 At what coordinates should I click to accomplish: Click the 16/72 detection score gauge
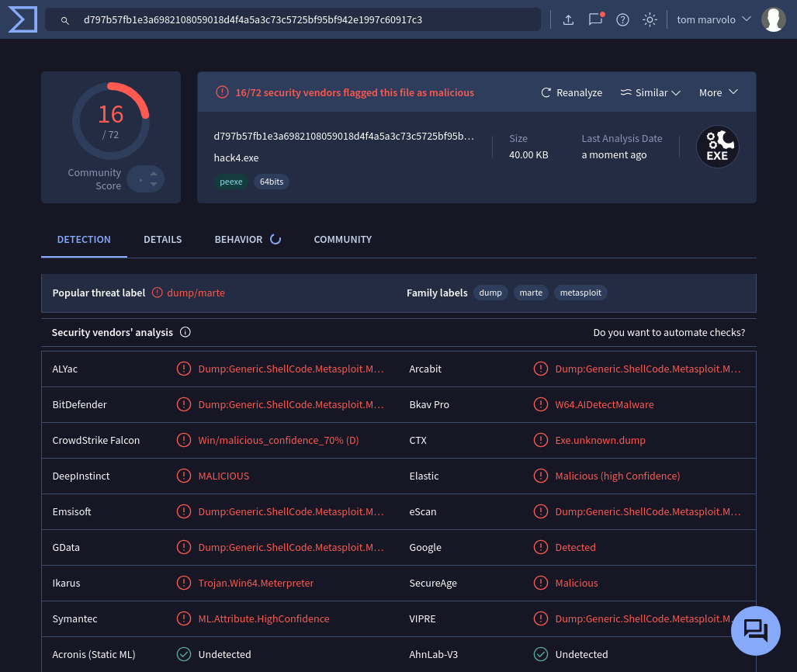(111, 121)
